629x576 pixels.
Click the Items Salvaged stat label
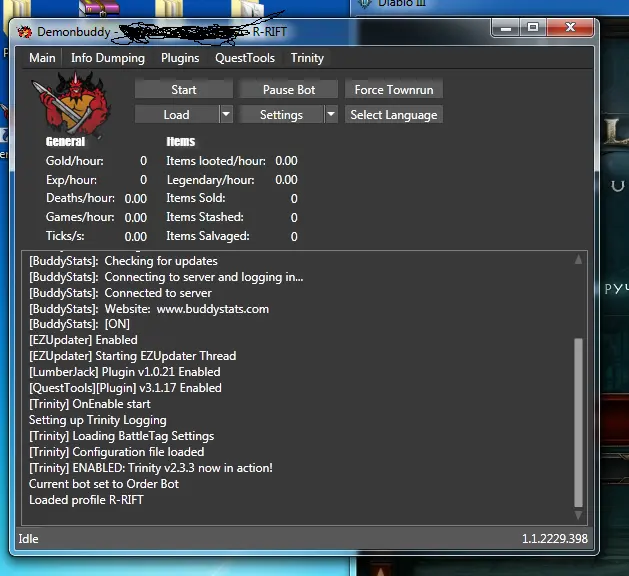[208, 236]
